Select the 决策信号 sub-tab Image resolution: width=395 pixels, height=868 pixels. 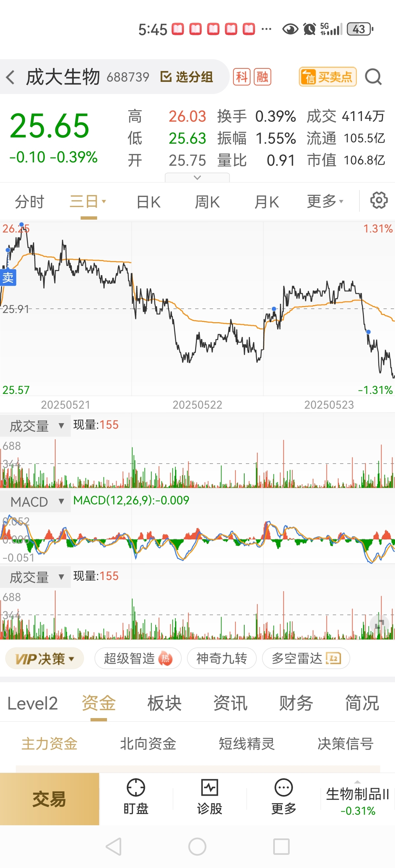click(345, 744)
